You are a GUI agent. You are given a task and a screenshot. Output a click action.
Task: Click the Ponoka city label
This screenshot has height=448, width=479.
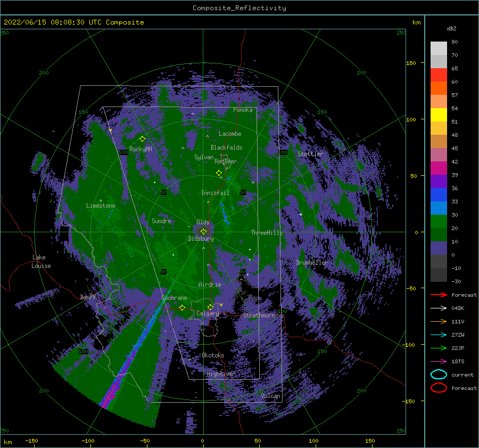pyautogui.click(x=243, y=110)
